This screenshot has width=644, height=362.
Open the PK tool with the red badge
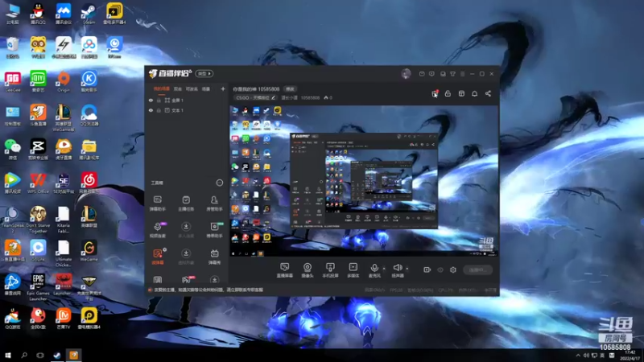tap(188, 280)
